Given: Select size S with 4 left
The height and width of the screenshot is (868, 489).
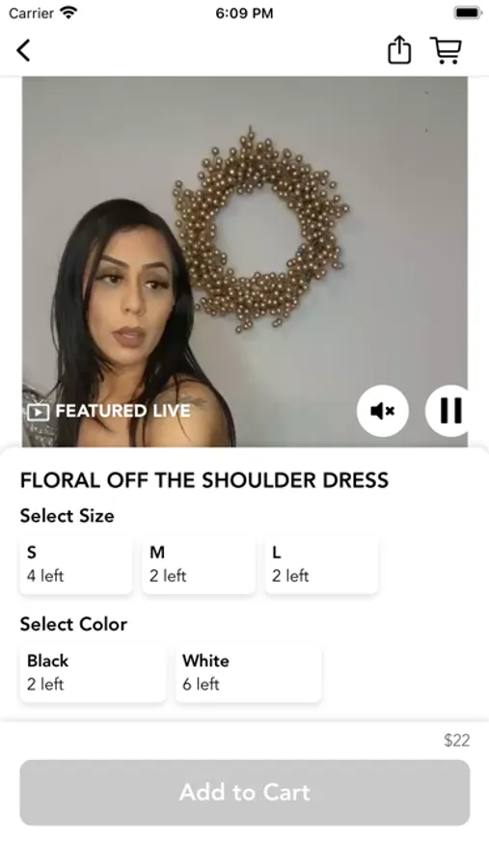Looking at the screenshot, I should pyautogui.click(x=76, y=564).
